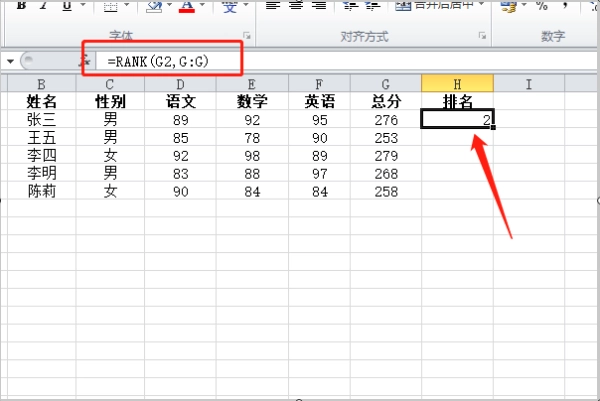Open the 对齐方式 alignment dialog launcher

(x=482, y=36)
